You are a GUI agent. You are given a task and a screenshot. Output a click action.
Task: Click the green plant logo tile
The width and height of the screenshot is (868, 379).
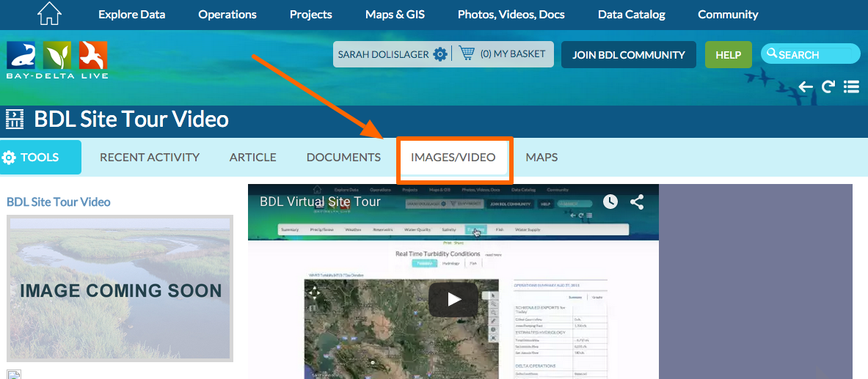[57, 55]
